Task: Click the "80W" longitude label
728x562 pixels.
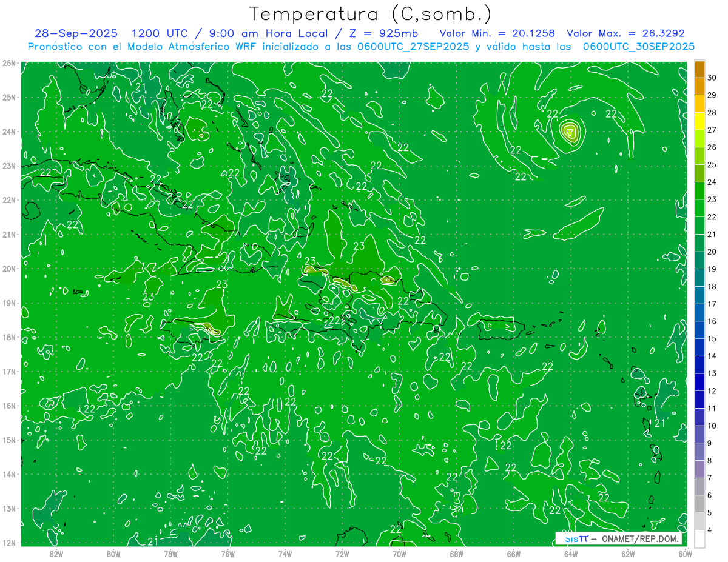Action: [113, 554]
